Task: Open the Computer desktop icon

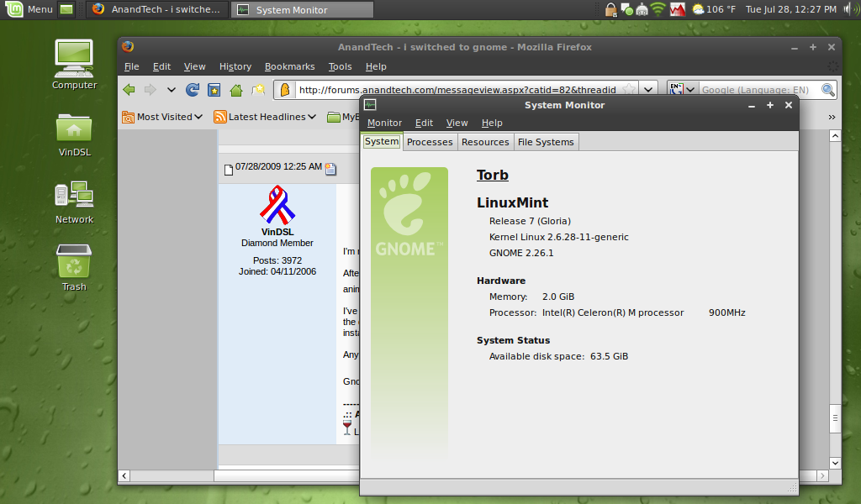Action: (x=74, y=64)
